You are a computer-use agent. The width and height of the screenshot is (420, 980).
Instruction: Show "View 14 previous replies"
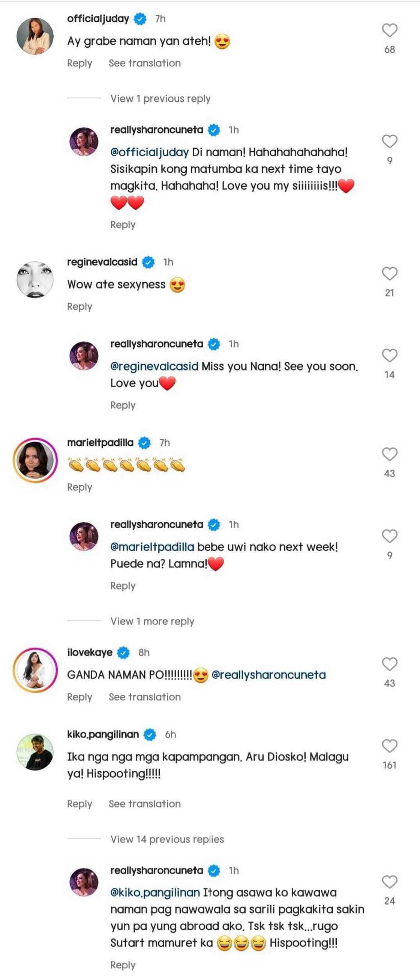coord(167,839)
